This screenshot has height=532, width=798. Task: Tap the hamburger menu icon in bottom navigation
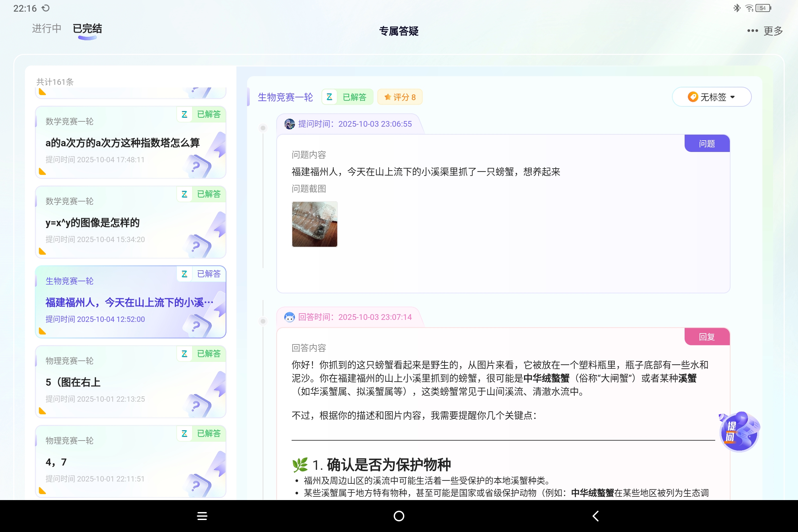point(202,515)
